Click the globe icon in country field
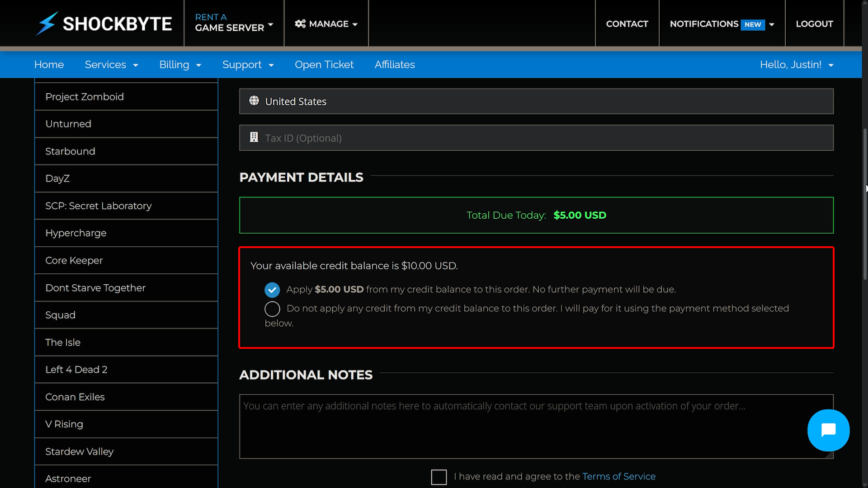This screenshot has height=488, width=868. pos(254,101)
